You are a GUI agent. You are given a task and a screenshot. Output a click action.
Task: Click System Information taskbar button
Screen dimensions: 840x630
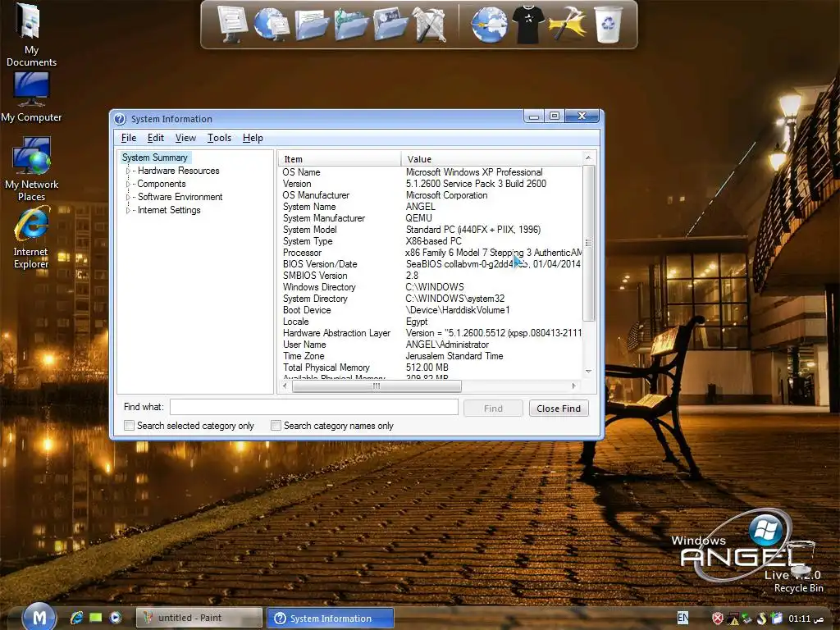331,619
